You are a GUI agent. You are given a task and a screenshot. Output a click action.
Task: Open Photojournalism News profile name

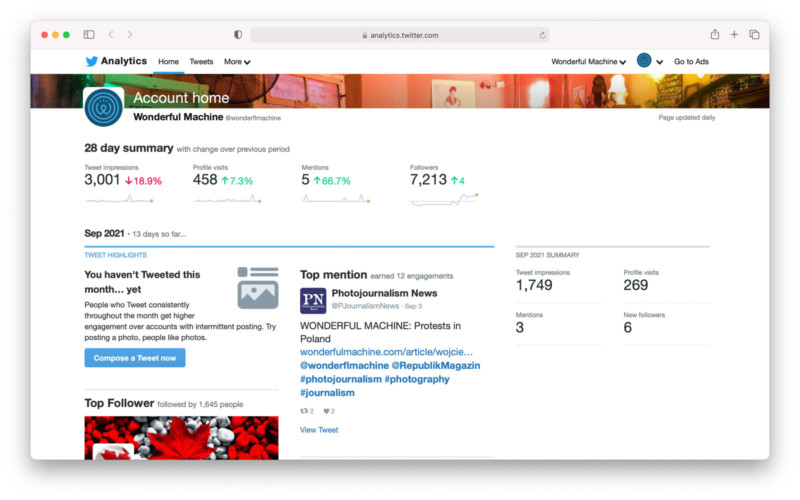[384, 293]
